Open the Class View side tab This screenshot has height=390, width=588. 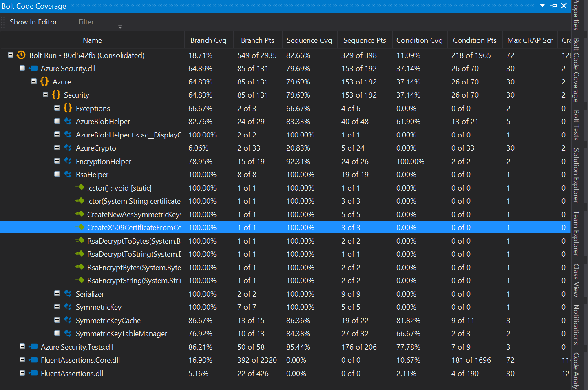click(576, 280)
